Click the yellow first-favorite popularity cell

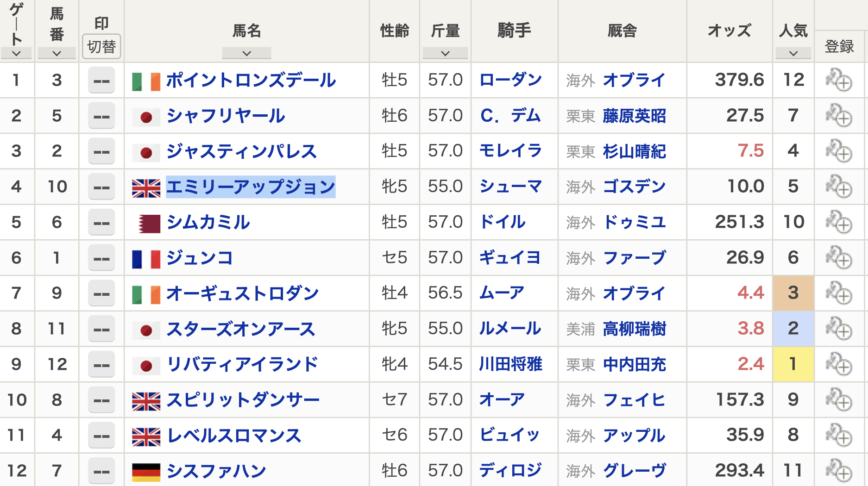tap(793, 364)
